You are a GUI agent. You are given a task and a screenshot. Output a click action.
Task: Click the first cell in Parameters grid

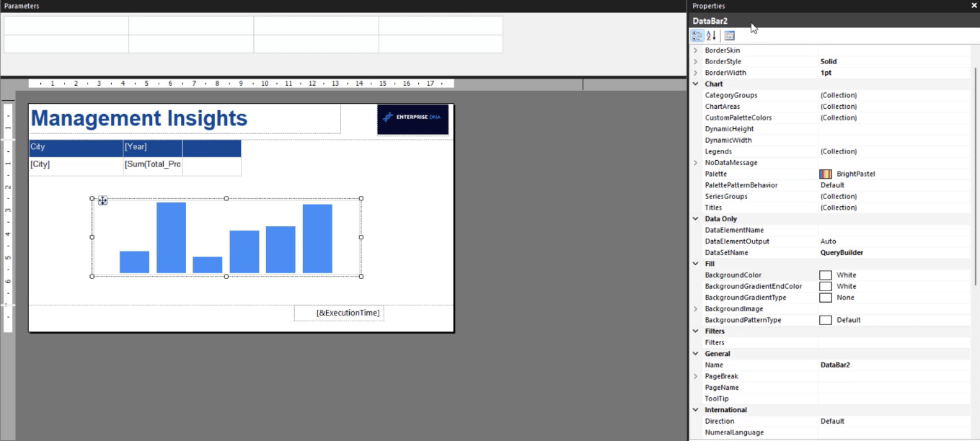click(66, 25)
